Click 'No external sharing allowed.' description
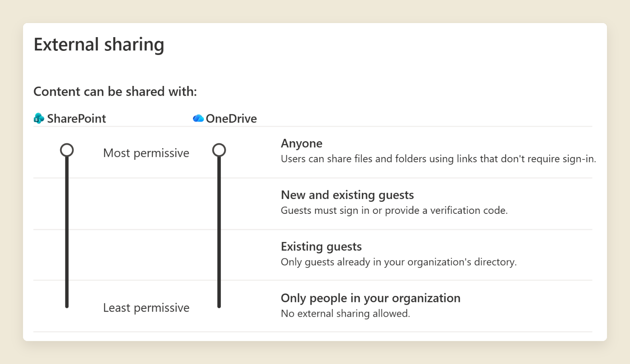The width and height of the screenshot is (630, 364). 346,314
